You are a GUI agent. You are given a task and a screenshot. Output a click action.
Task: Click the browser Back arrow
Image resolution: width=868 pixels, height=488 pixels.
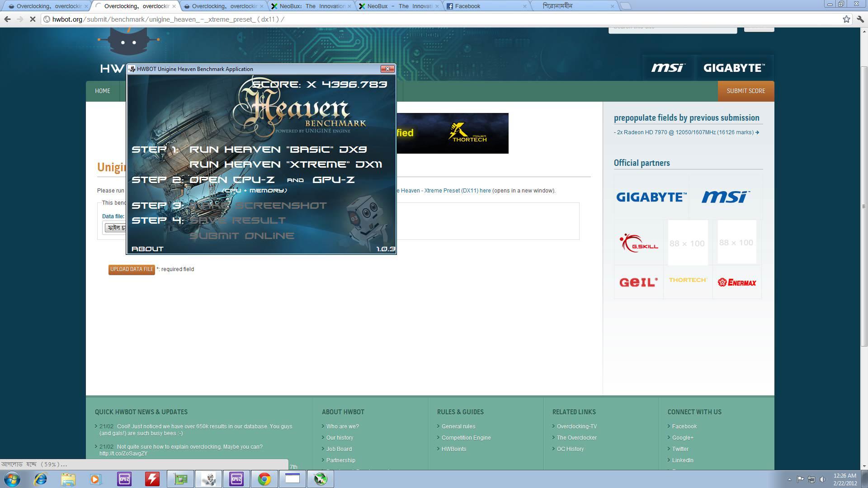click(x=7, y=19)
